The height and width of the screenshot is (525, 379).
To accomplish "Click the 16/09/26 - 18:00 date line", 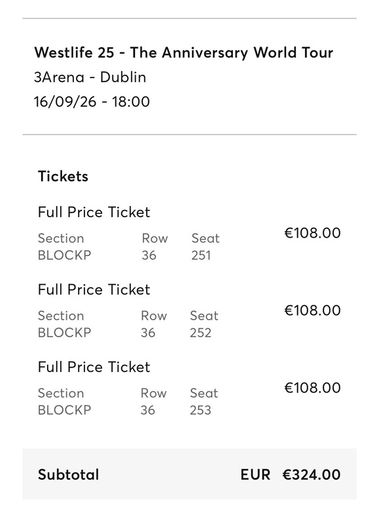I will coord(92,102).
